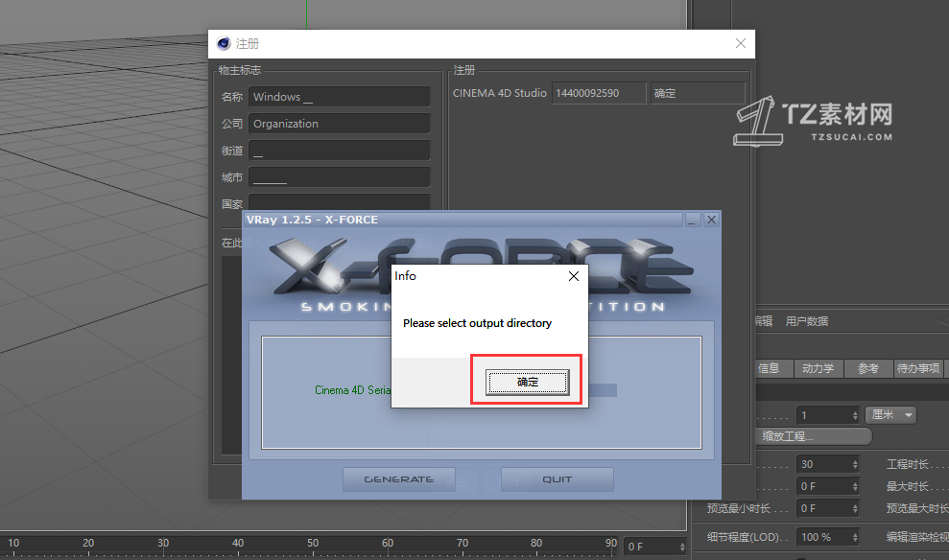Close the VRay X-FORCE window

tap(712, 220)
